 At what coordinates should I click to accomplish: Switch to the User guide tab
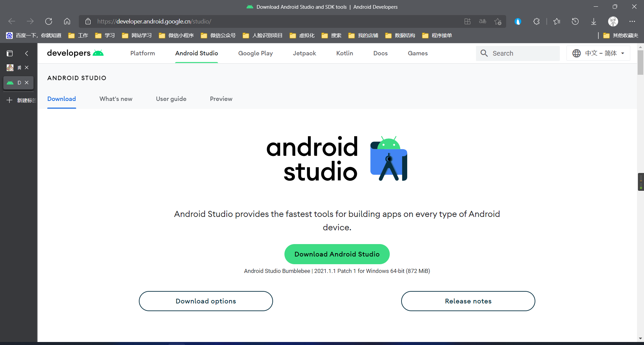click(x=171, y=99)
